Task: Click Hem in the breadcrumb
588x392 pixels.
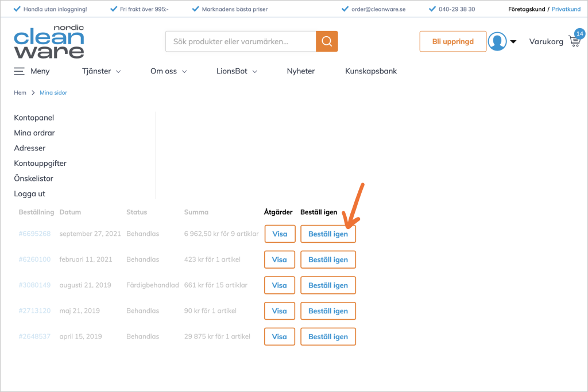Action: (x=20, y=92)
